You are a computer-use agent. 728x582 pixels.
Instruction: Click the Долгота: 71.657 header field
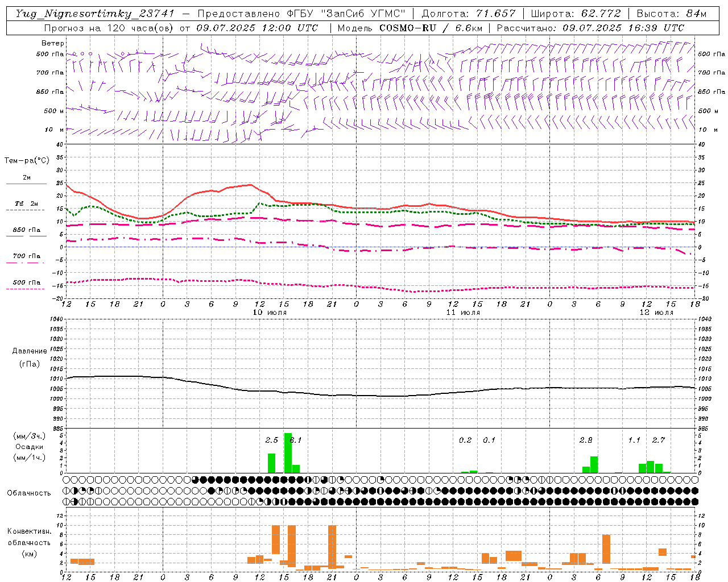(469, 14)
